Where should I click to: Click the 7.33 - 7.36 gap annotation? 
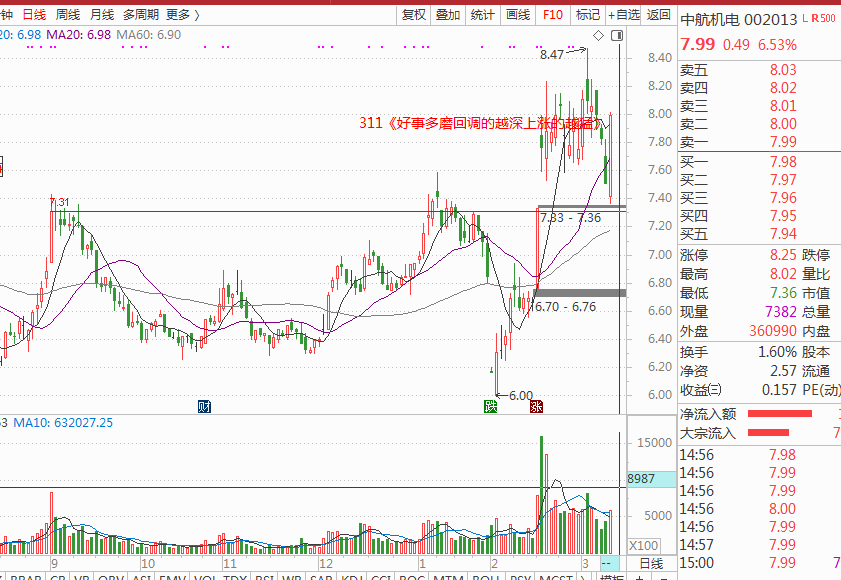click(x=571, y=218)
